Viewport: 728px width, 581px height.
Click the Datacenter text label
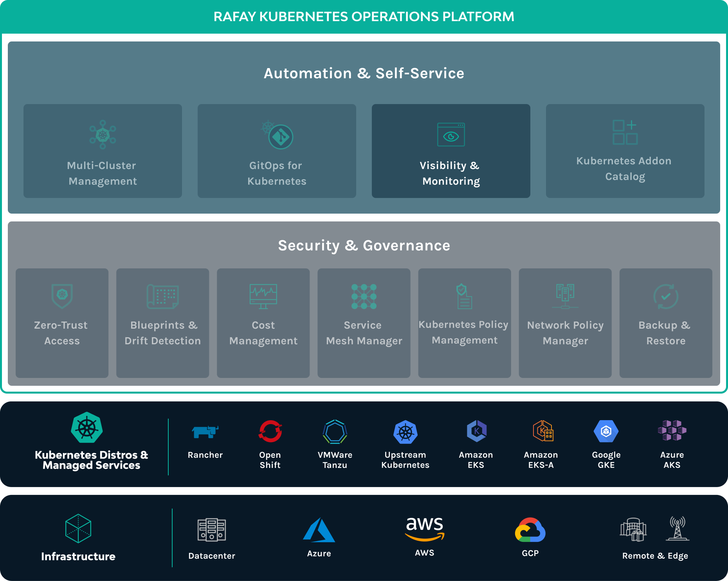point(212,556)
